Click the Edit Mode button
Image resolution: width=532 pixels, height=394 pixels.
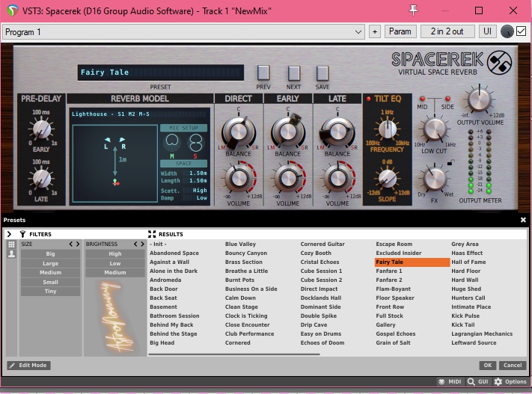coord(28,365)
